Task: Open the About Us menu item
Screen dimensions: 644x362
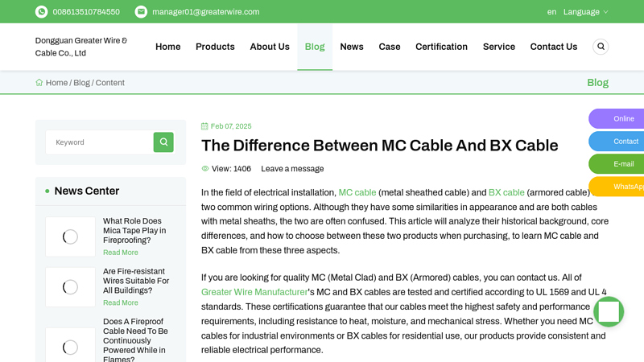Action: [x=270, y=47]
